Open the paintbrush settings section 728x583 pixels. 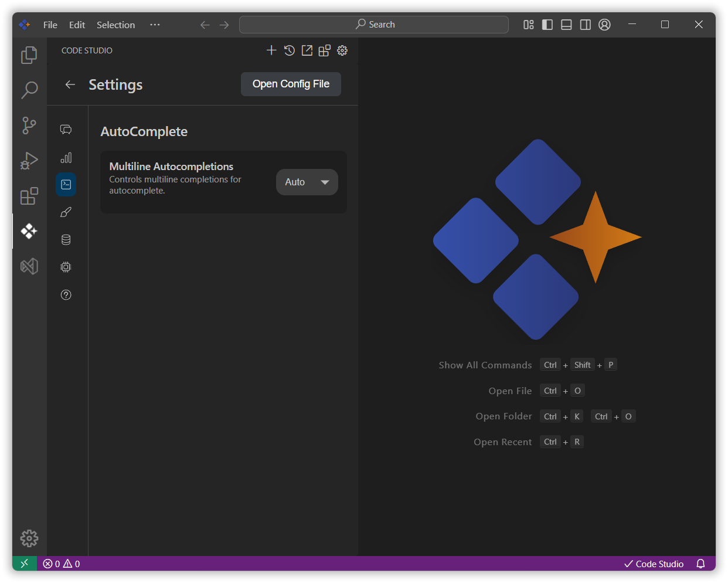coord(66,212)
